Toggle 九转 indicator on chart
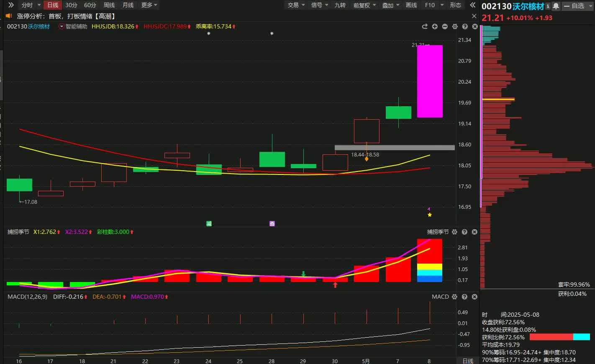The width and height of the screenshot is (595, 364). click(340, 5)
